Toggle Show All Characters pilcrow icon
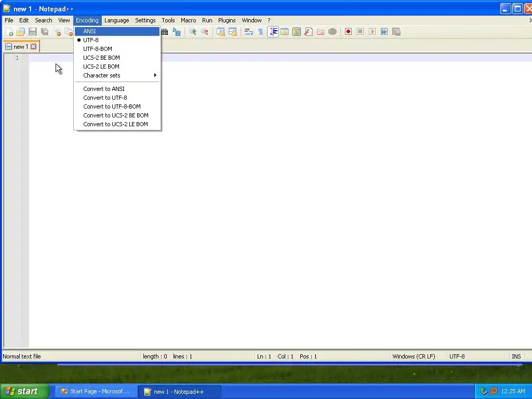 pyautogui.click(x=261, y=32)
